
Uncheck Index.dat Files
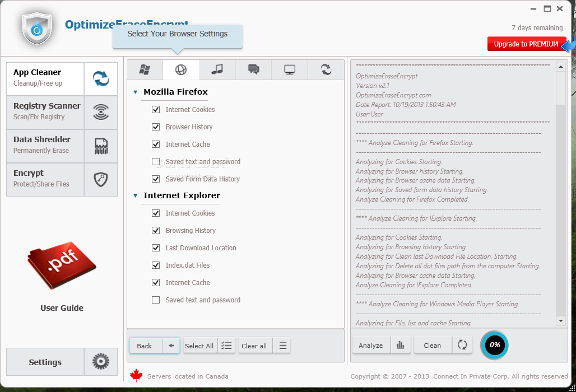tap(156, 265)
